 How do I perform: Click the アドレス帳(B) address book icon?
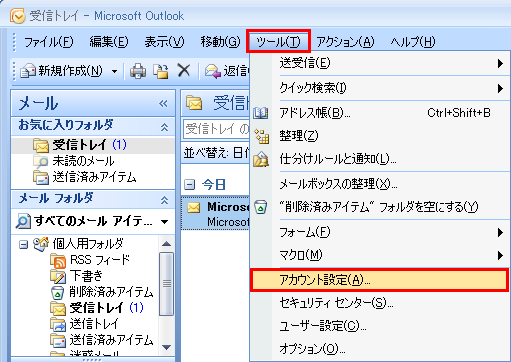pyautogui.click(x=261, y=113)
